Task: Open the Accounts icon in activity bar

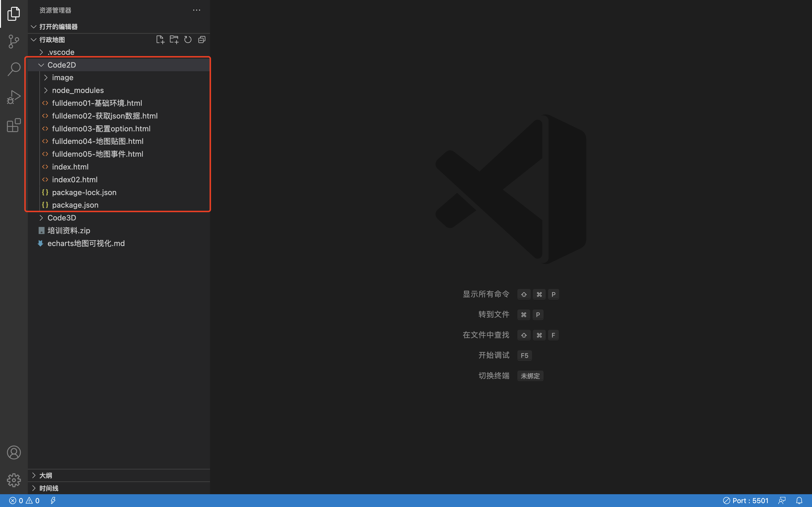Action: point(14,452)
